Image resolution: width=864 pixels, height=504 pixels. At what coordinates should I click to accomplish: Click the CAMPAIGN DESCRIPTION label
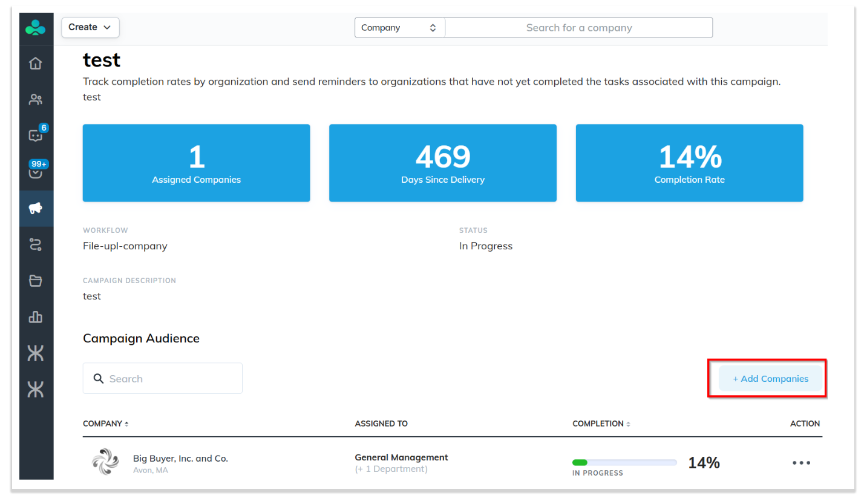point(129,281)
